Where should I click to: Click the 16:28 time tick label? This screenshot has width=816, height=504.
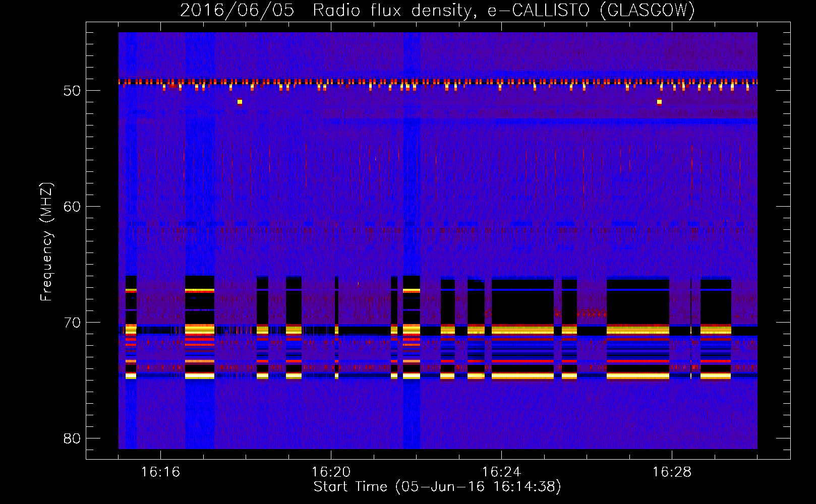pos(672,472)
